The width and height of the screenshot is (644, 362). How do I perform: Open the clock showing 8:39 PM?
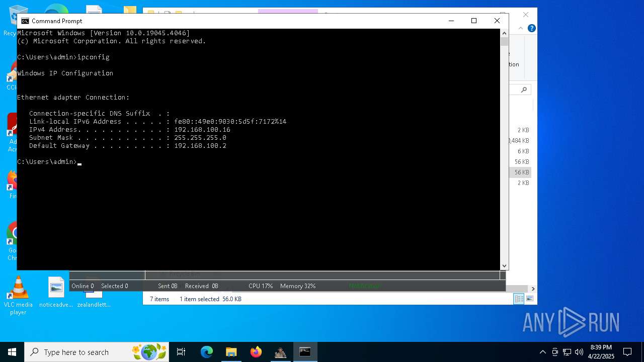(601, 352)
